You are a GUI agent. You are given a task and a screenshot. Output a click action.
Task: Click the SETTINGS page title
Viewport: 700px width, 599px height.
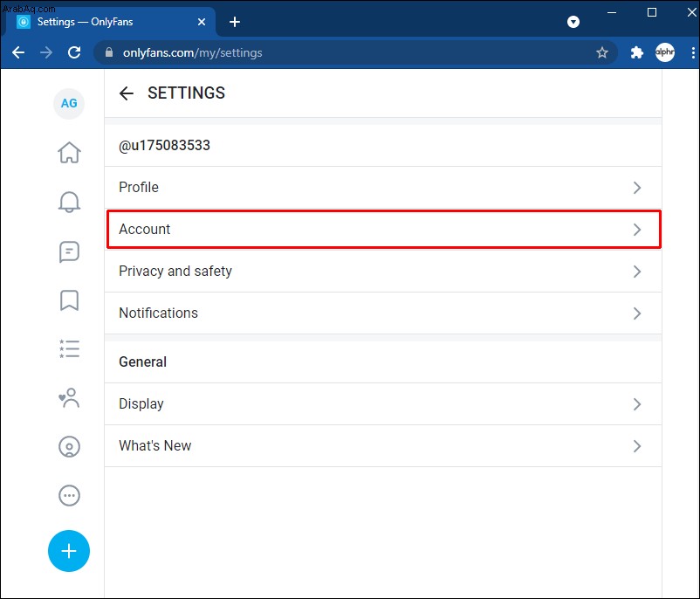186,93
